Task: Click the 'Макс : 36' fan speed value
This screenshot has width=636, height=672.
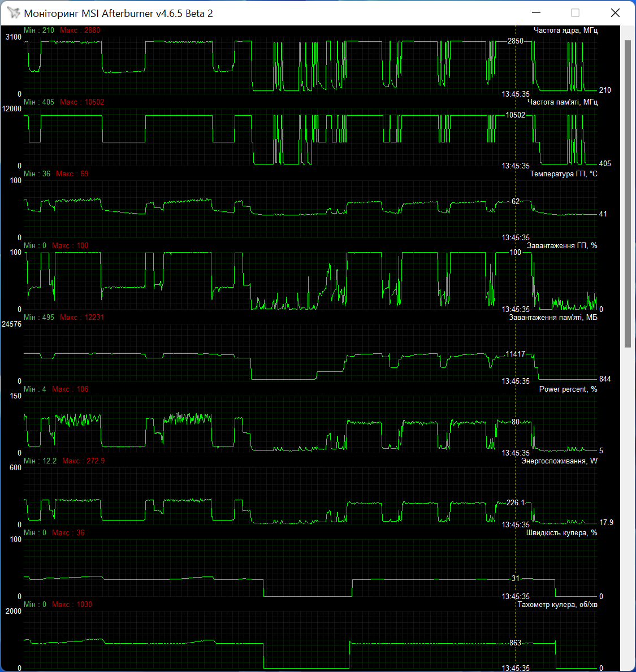Action: 68,533
